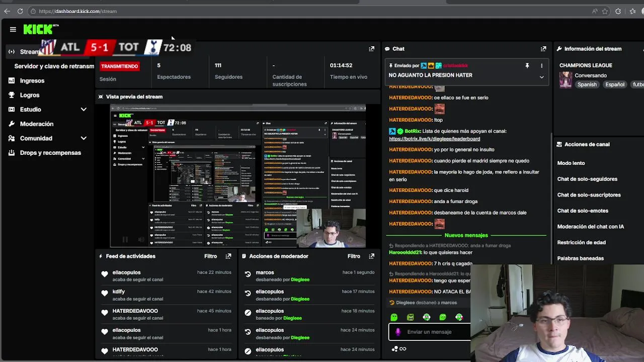Open the botrix.live leaderboard link
The width and height of the screenshot is (644, 362).
434,139
